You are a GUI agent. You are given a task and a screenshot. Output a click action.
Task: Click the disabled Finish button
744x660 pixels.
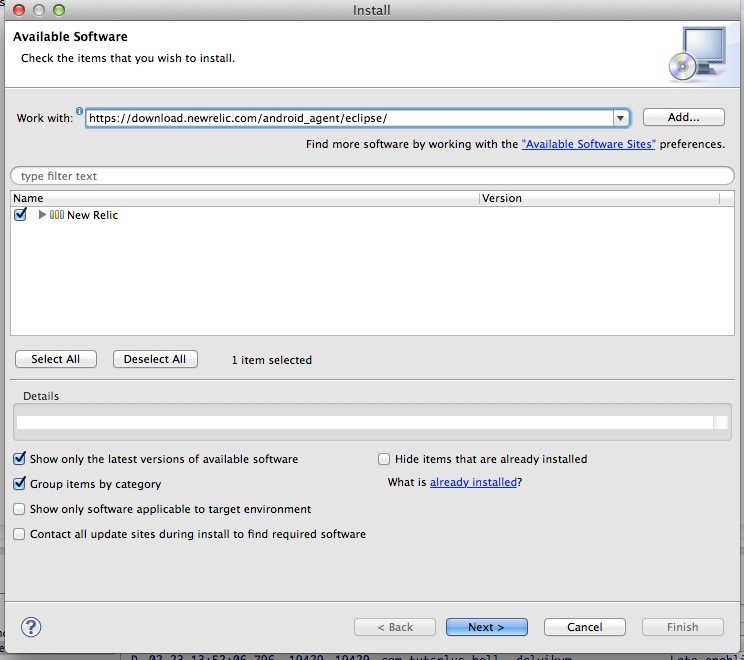(683, 627)
